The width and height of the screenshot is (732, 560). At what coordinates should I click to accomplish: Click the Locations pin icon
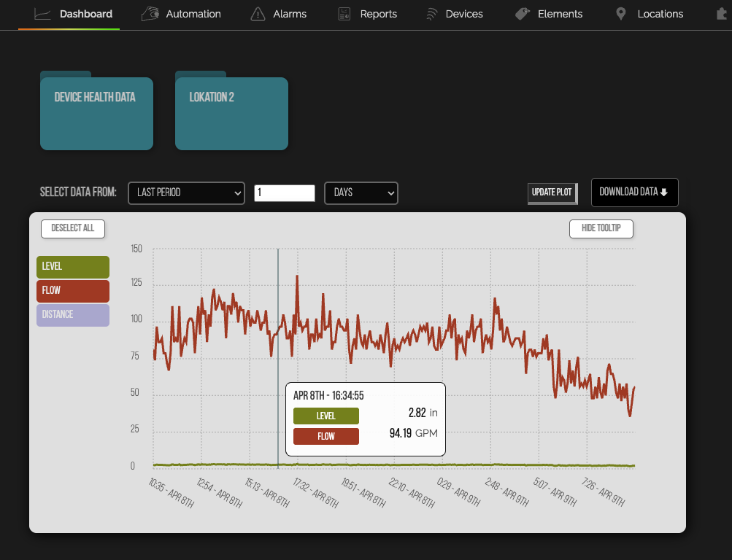(620, 14)
